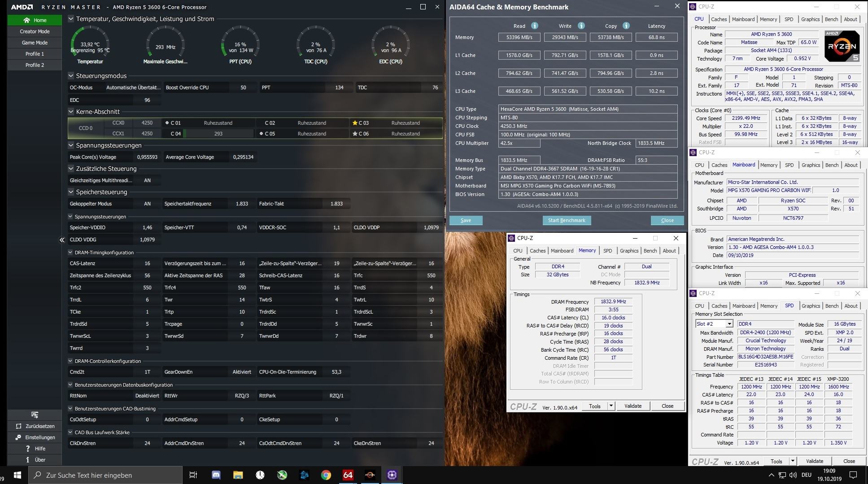Click Close button in AIDA64 benchmark window

667,220
